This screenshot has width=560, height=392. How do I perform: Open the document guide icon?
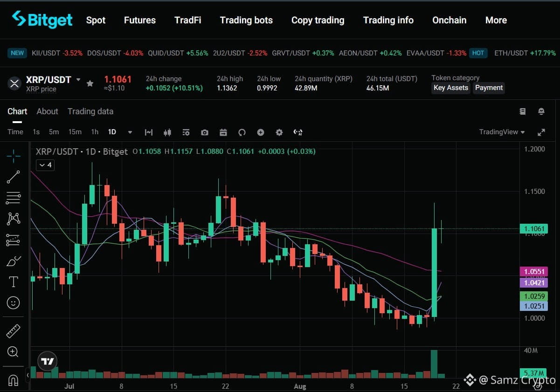click(x=523, y=111)
